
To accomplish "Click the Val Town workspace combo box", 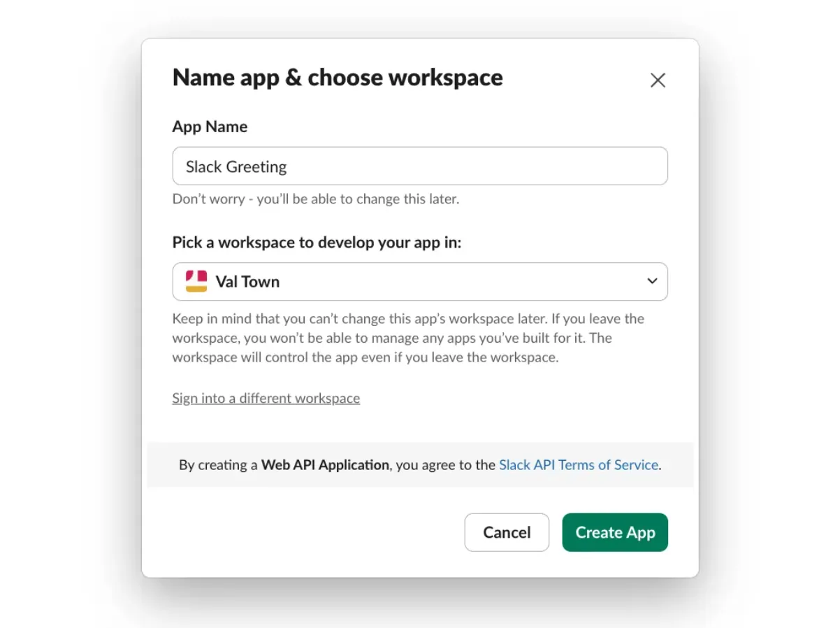I will [x=419, y=281].
